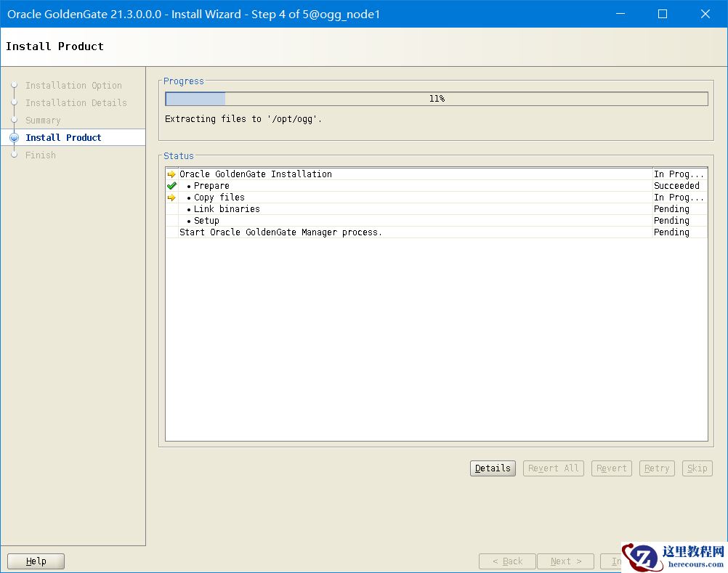Click the Finish step bullet in sidebar
Image resolution: width=728 pixels, height=573 pixels.
[x=14, y=155]
